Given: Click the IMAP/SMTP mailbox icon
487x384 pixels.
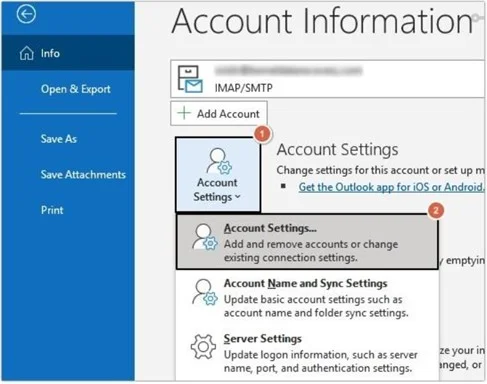Looking at the screenshot, I should click(x=189, y=79).
